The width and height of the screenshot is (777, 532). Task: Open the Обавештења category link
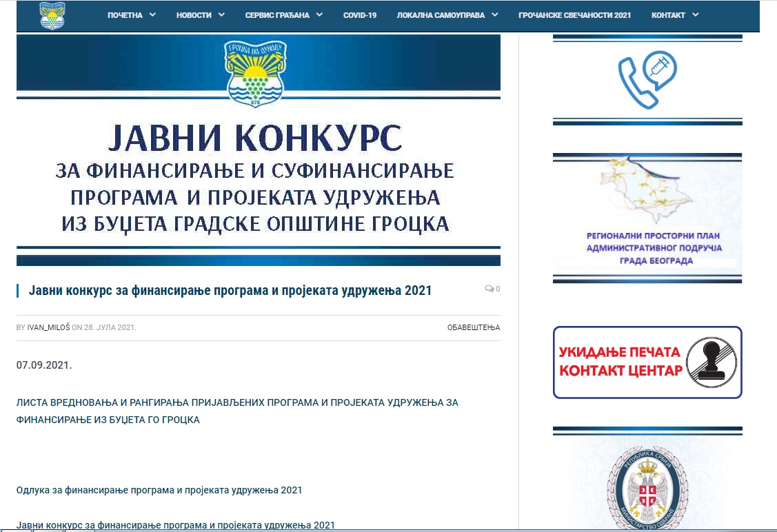[473, 327]
